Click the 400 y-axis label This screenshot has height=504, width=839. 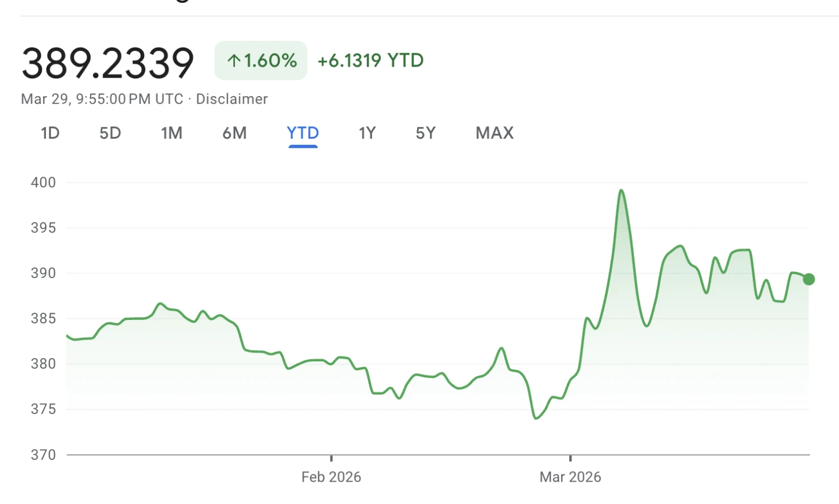coord(43,182)
